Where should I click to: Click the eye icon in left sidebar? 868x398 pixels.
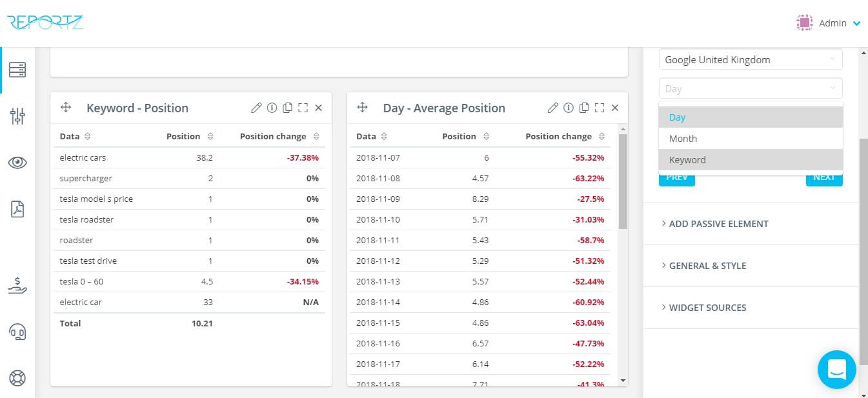tap(17, 163)
